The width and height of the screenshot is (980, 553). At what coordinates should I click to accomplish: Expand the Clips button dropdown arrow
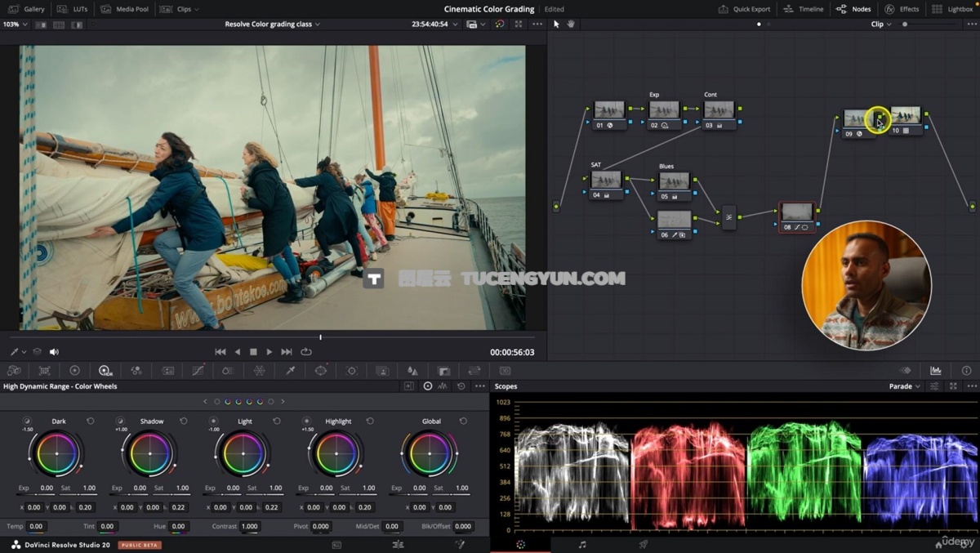coord(197,9)
